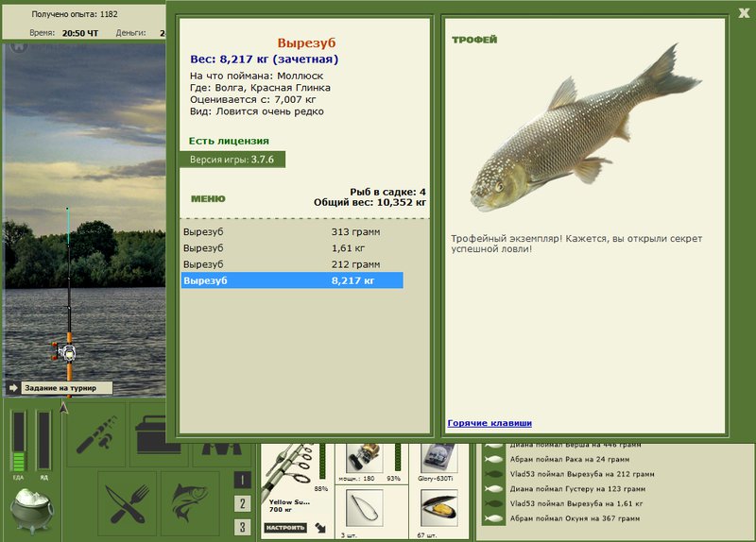The height and width of the screenshot is (542, 756).
Task: Click dark fish icon beside Вырезуба на 1,61 кг
Action: [493, 504]
